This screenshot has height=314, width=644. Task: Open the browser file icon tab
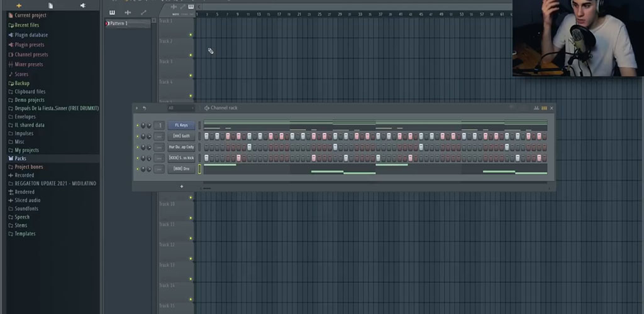[x=50, y=5]
